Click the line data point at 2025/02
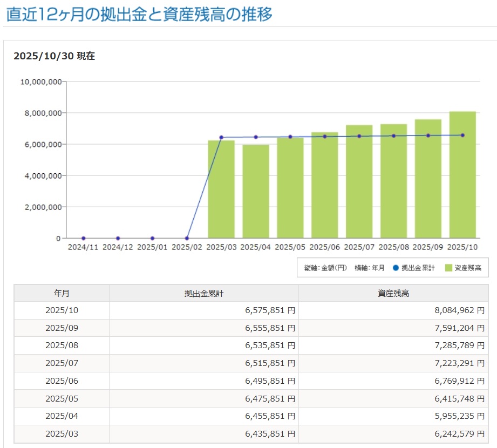 point(187,238)
